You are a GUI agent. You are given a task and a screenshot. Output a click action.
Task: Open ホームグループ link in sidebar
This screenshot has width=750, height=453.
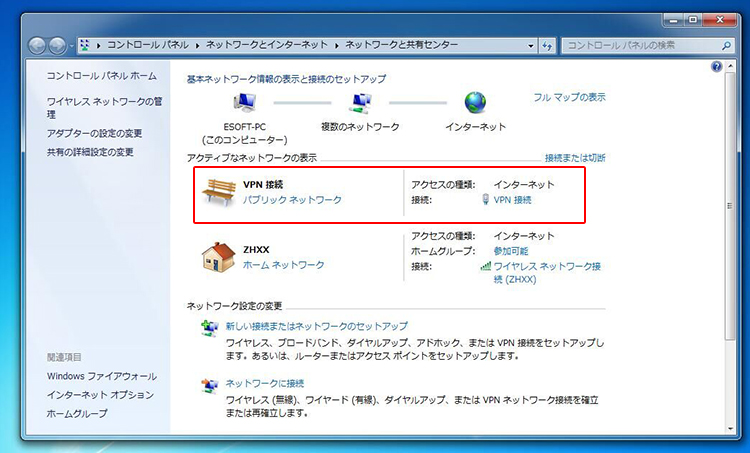click(77, 413)
